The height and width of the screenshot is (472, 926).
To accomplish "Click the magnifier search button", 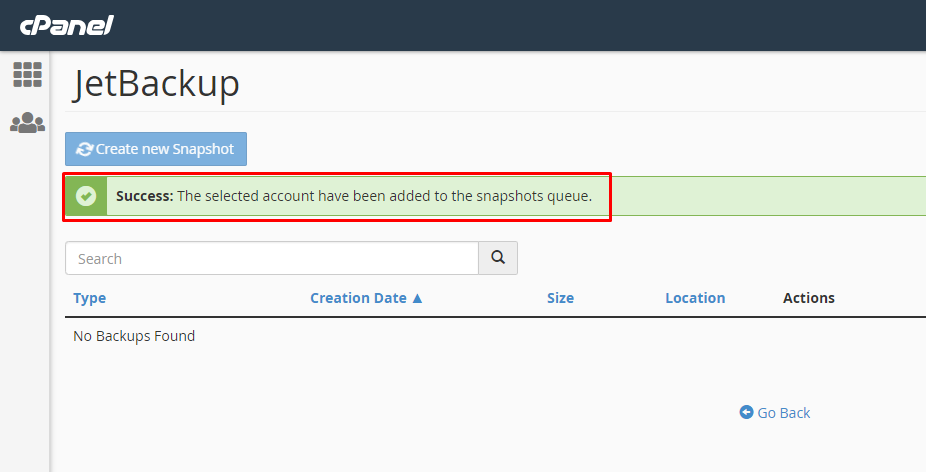I will [x=498, y=258].
